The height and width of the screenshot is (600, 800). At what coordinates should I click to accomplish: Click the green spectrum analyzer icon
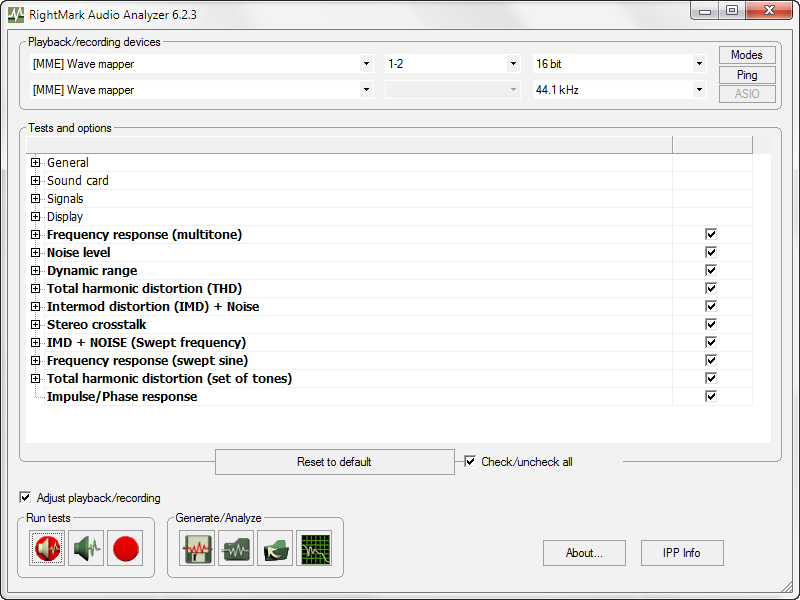[x=314, y=548]
